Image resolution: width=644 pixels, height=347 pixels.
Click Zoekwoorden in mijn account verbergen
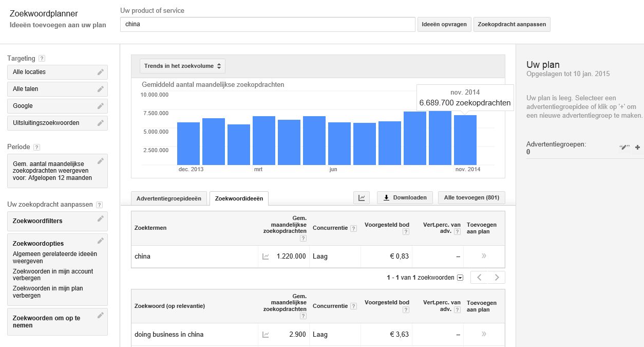(53, 275)
